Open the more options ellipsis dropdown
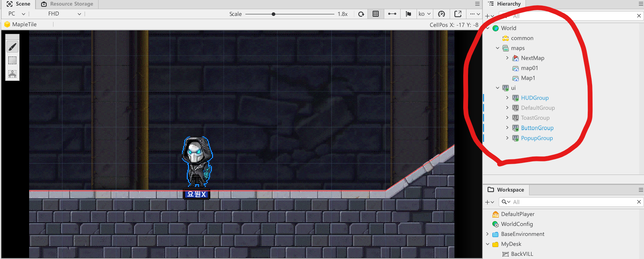 (x=475, y=14)
